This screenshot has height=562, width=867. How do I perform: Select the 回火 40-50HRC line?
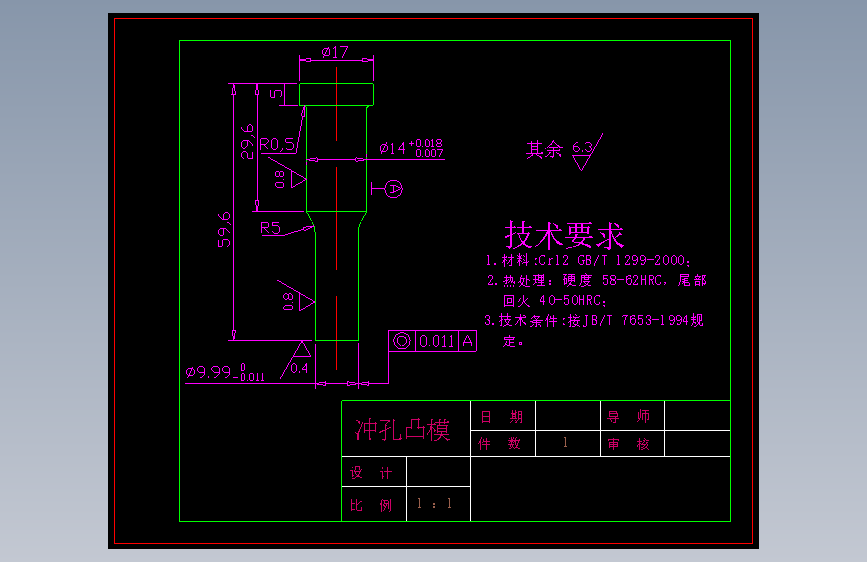click(x=555, y=301)
